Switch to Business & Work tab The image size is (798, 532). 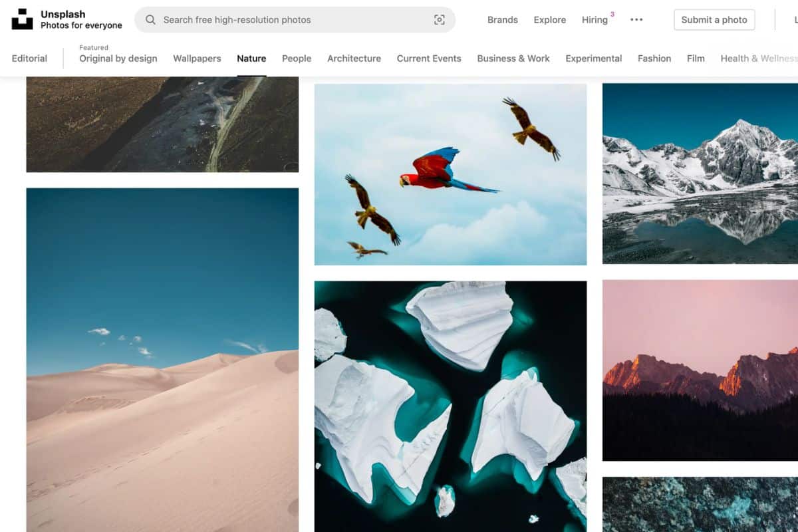pos(513,59)
